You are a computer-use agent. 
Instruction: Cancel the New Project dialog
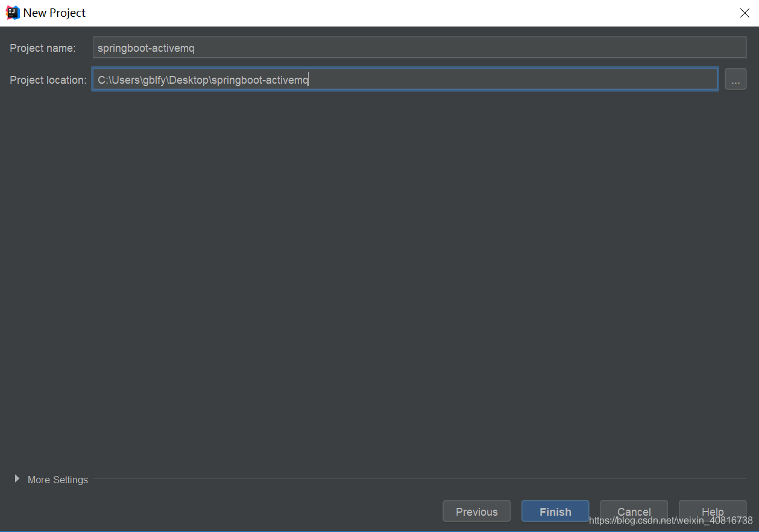click(x=634, y=511)
